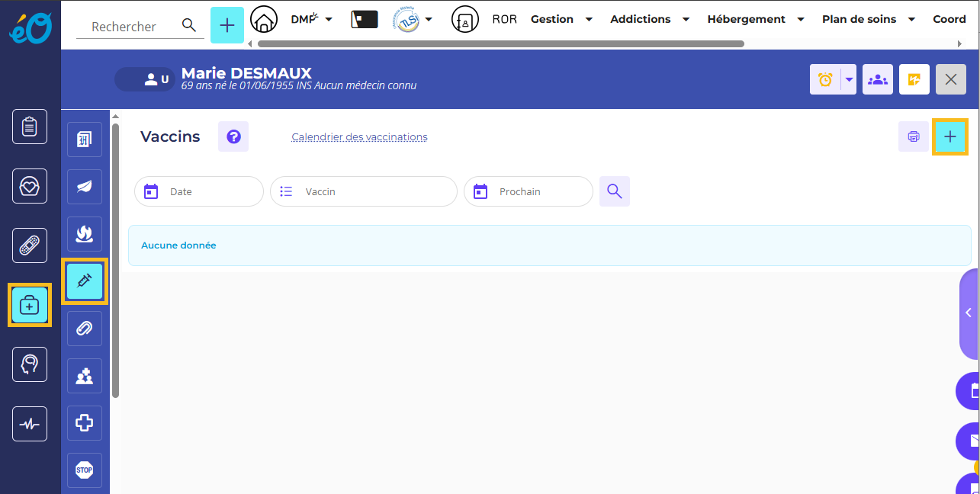Click the home icon in top bar
Image resolution: width=980 pixels, height=494 pixels.
coord(264,20)
